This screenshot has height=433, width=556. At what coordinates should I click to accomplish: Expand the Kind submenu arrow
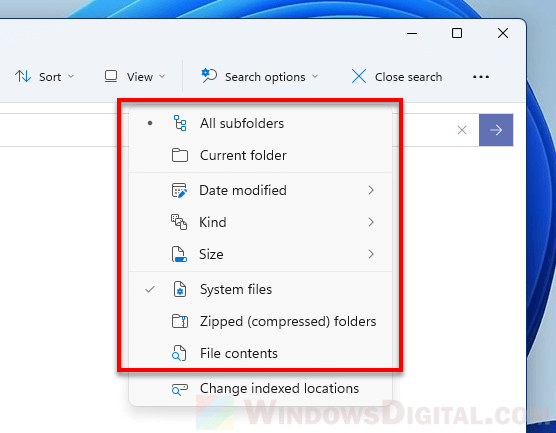tap(371, 222)
